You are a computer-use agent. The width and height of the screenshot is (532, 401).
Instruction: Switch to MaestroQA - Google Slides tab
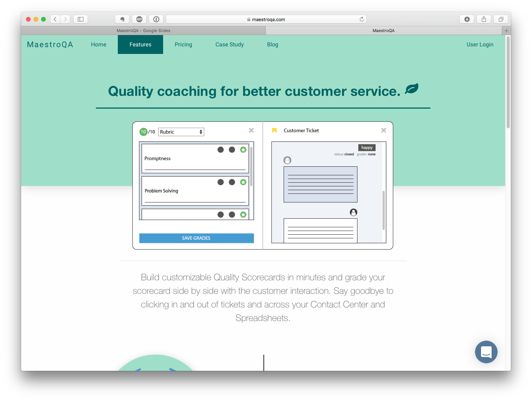click(143, 31)
